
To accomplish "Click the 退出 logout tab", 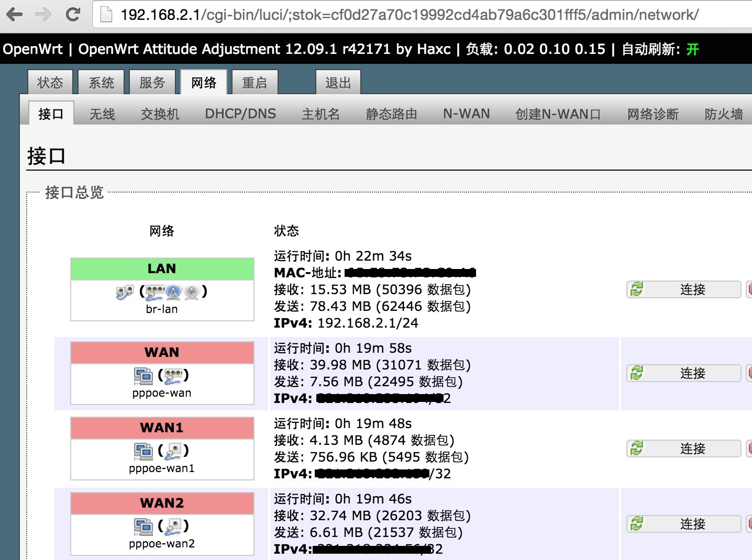I will (x=338, y=82).
